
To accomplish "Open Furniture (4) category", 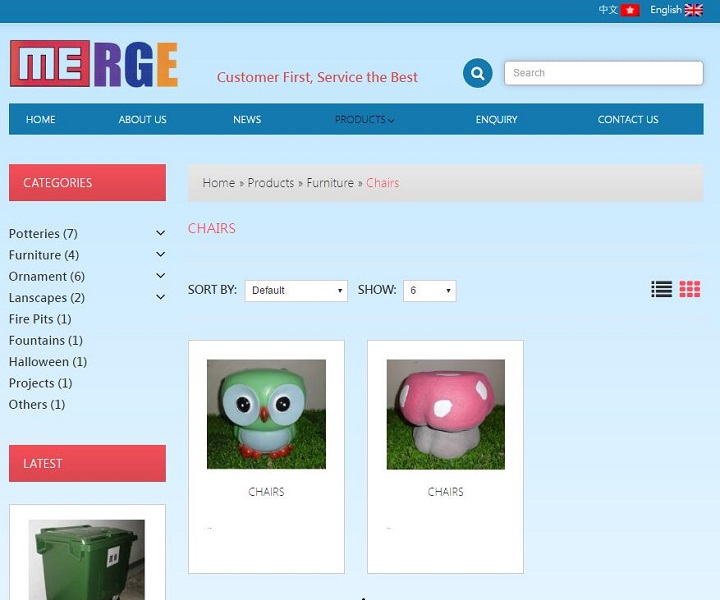I will [x=44, y=255].
